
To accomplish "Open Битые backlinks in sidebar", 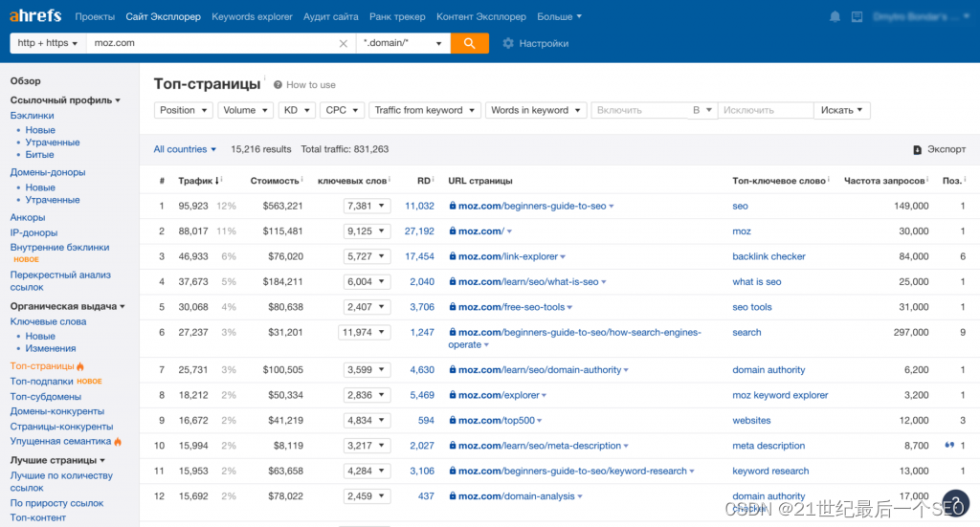I will pyautogui.click(x=39, y=154).
